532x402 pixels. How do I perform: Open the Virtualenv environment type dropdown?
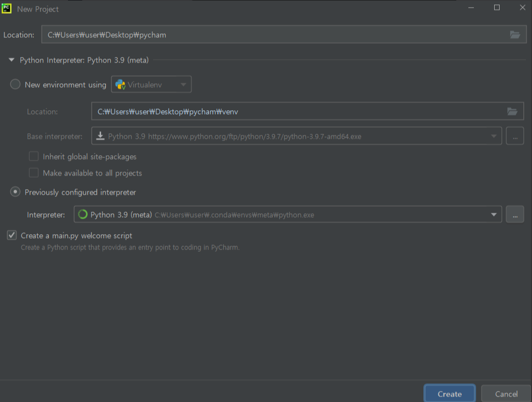[151, 84]
